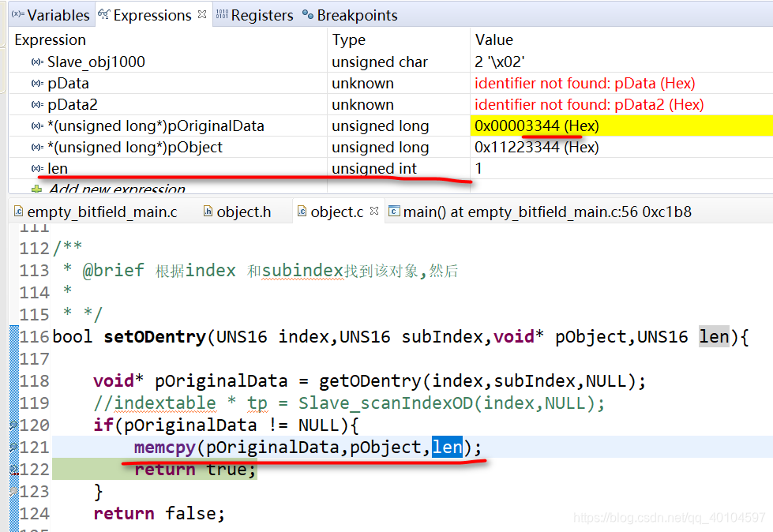Switch to the Variables tab
The height and width of the screenshot is (532, 773).
(x=51, y=15)
